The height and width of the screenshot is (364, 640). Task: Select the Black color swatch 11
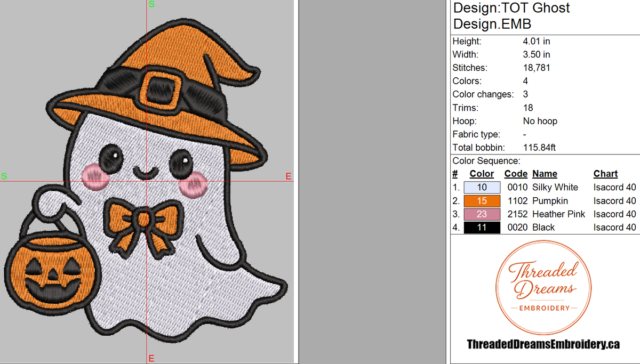482,228
